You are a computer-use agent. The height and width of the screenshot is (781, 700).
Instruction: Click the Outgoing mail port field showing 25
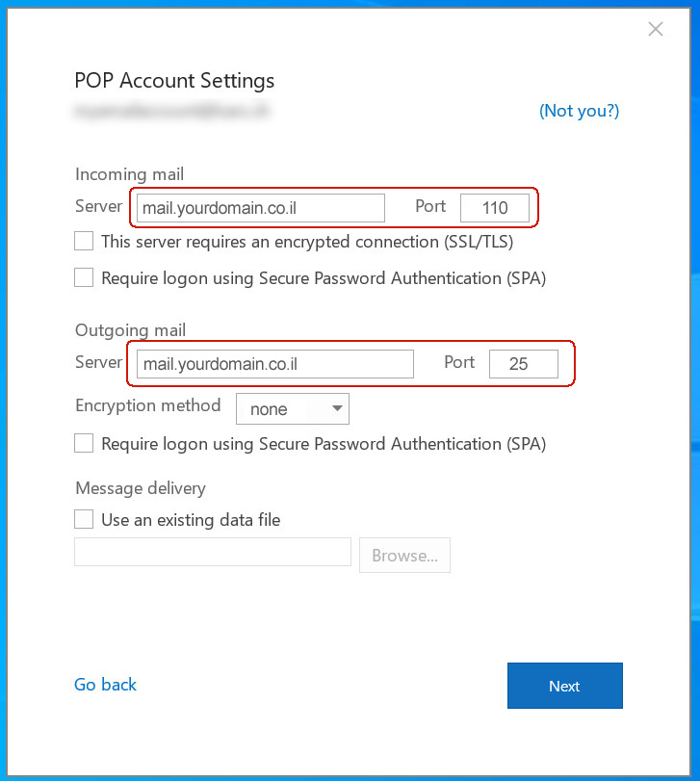pyautogui.click(x=523, y=364)
